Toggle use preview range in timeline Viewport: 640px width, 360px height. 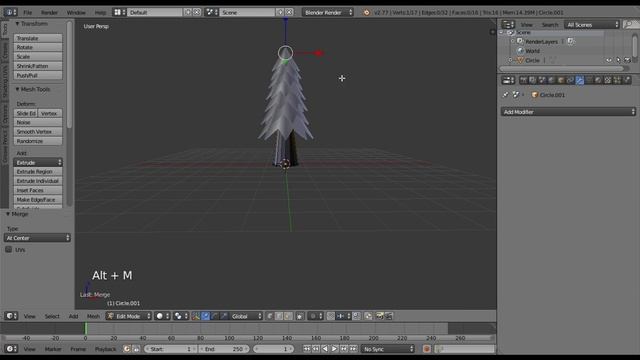click(x=127, y=349)
